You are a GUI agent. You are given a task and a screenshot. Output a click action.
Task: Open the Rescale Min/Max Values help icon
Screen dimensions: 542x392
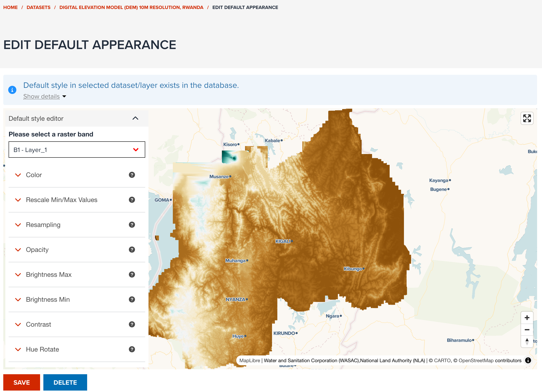point(132,200)
